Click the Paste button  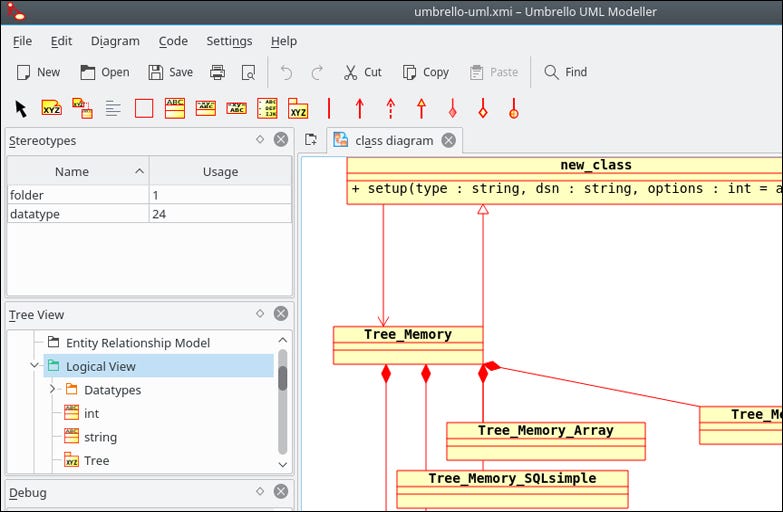click(x=494, y=72)
